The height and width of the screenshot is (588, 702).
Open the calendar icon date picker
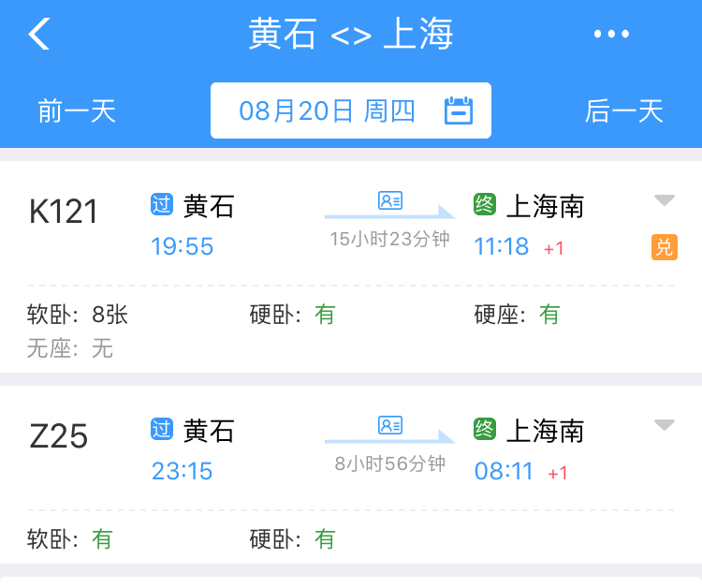click(x=458, y=110)
